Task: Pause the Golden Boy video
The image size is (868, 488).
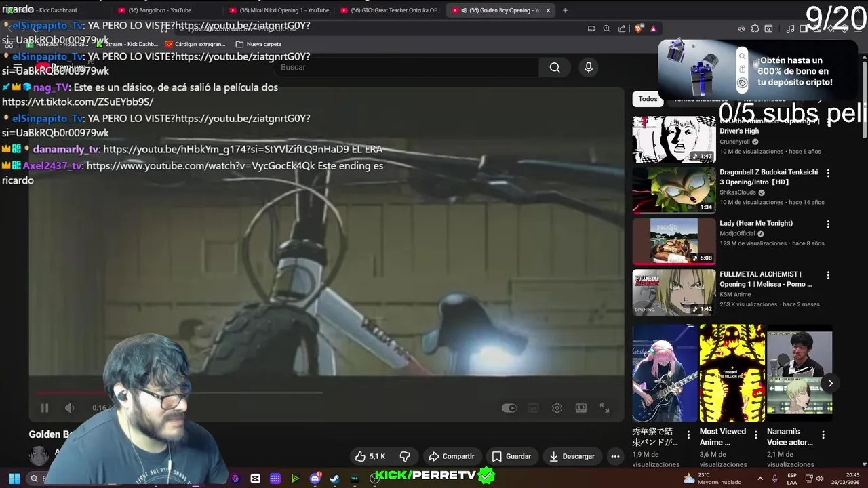Action: click(45, 408)
